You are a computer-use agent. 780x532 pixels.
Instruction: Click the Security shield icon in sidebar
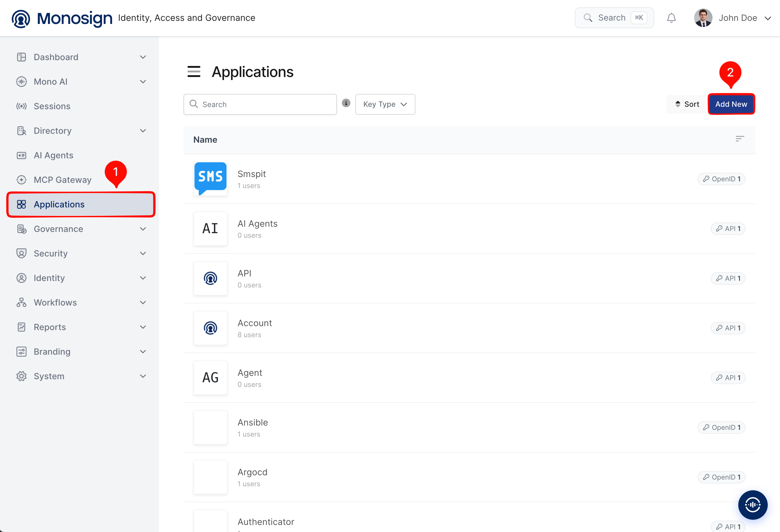click(x=21, y=253)
